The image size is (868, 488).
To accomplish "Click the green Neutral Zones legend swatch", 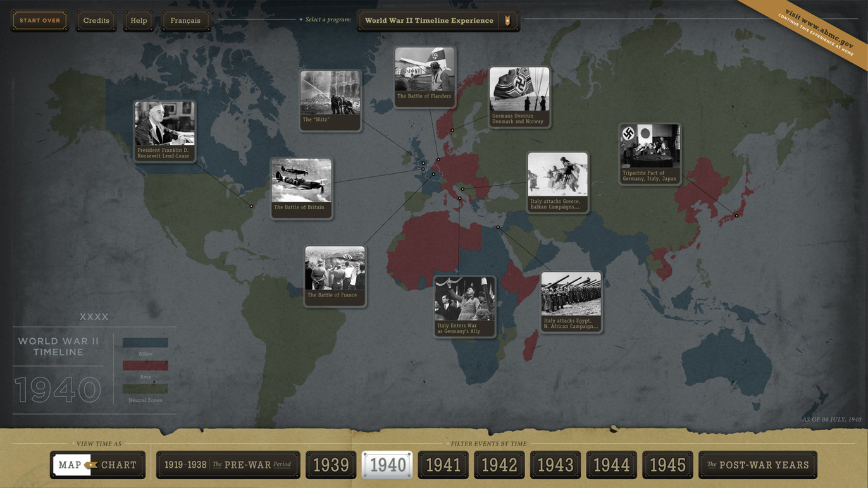I will click(x=146, y=389).
